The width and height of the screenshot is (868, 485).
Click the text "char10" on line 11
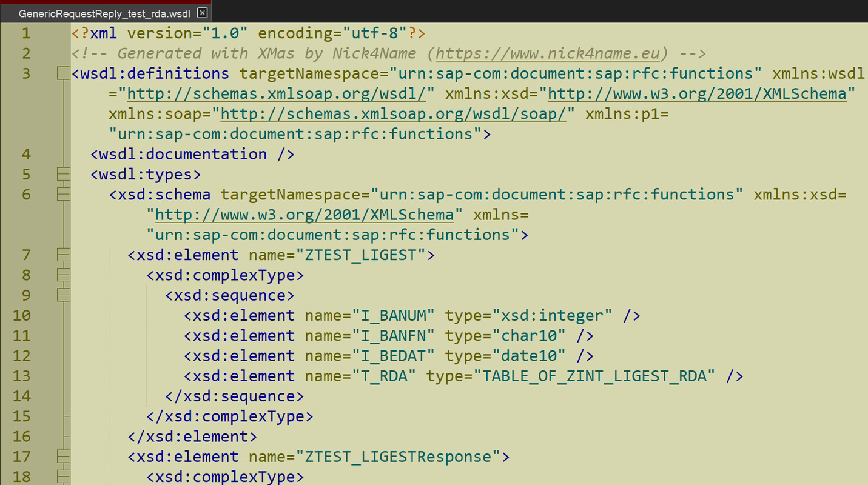[529, 335]
